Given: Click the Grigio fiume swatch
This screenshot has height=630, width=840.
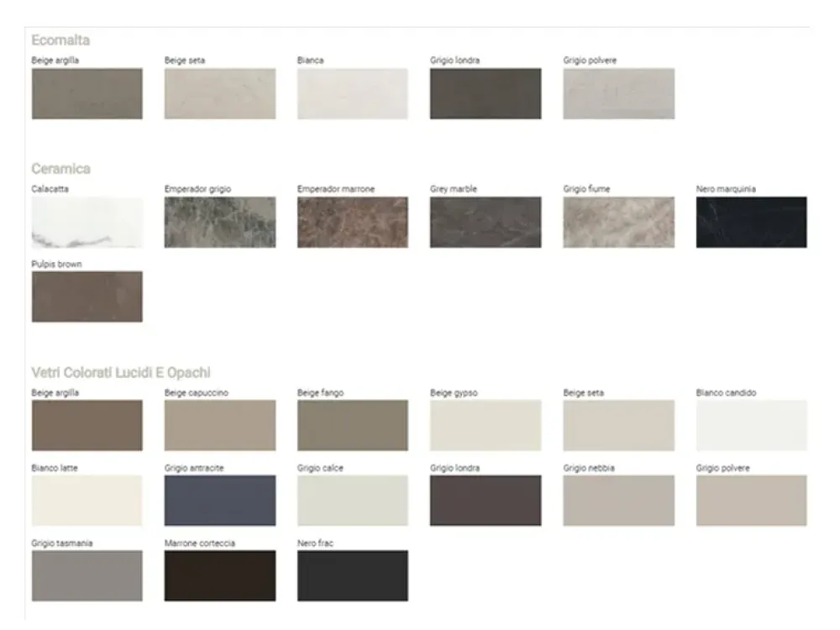Looking at the screenshot, I should (x=618, y=223).
